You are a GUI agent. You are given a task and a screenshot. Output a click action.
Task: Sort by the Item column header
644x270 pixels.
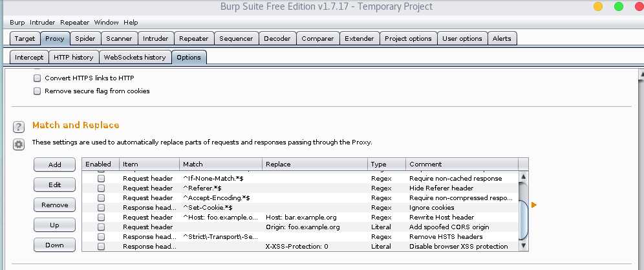149,164
